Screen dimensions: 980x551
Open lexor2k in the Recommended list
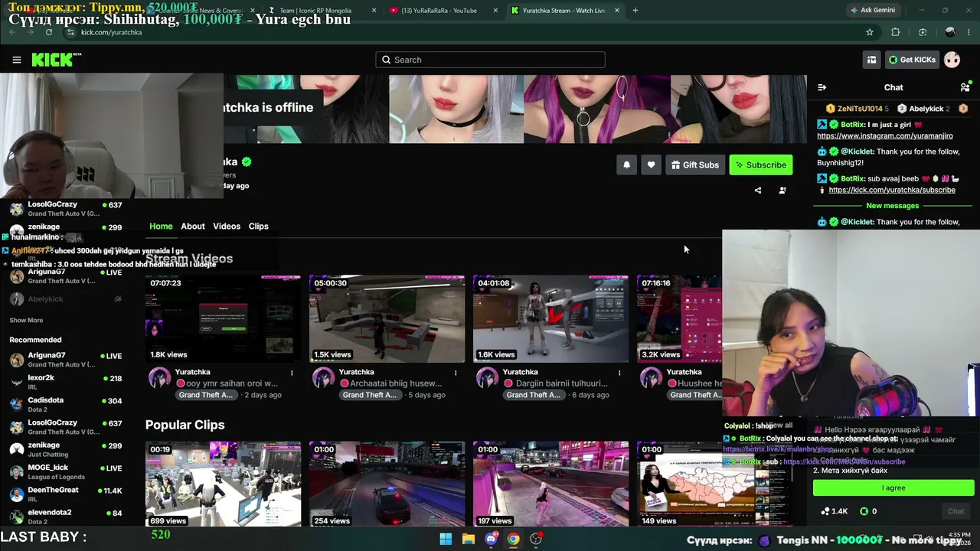(65, 382)
